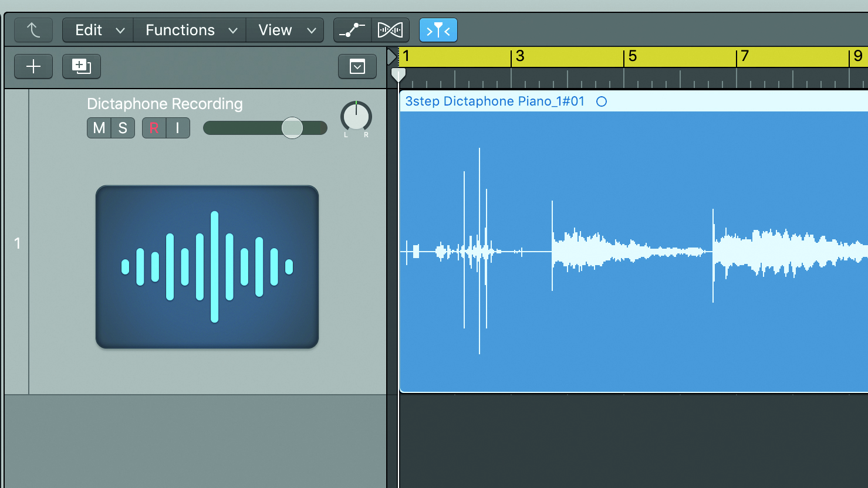Open the global tracks dropdown button
868x488 pixels.
pyautogui.click(x=357, y=66)
